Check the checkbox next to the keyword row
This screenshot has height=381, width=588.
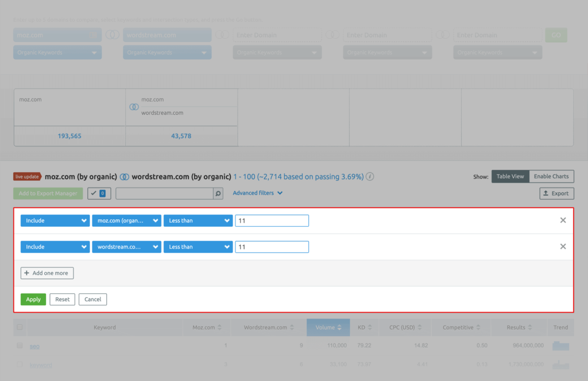click(19, 365)
